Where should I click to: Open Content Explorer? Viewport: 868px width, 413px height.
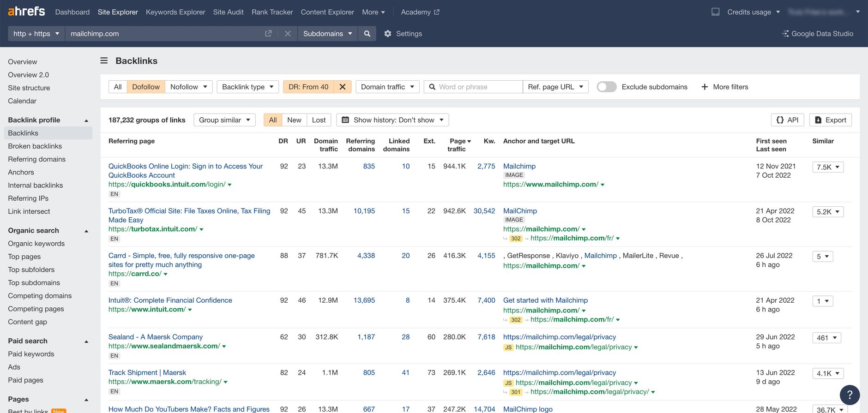327,12
